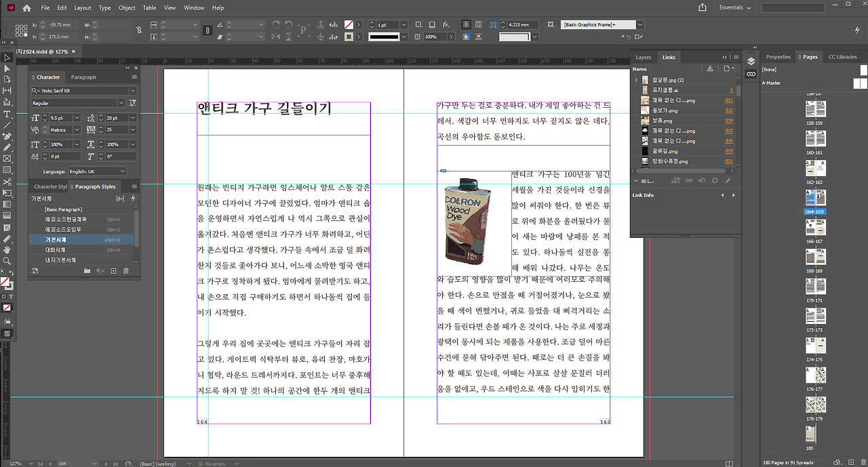Image resolution: width=868 pixels, height=467 pixels.
Task: Apply the 대화서체 paragraph style
Action: coord(54,250)
